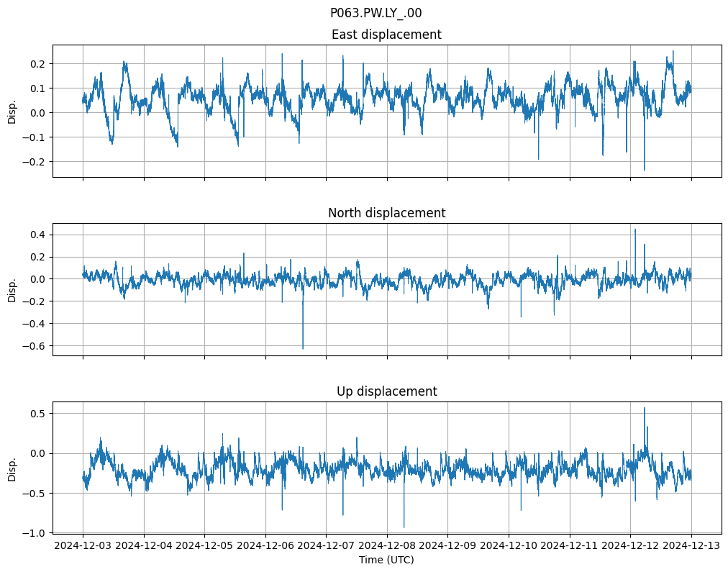
Task: Click the North plot's Disp. y-axis label
Action: click(12, 289)
